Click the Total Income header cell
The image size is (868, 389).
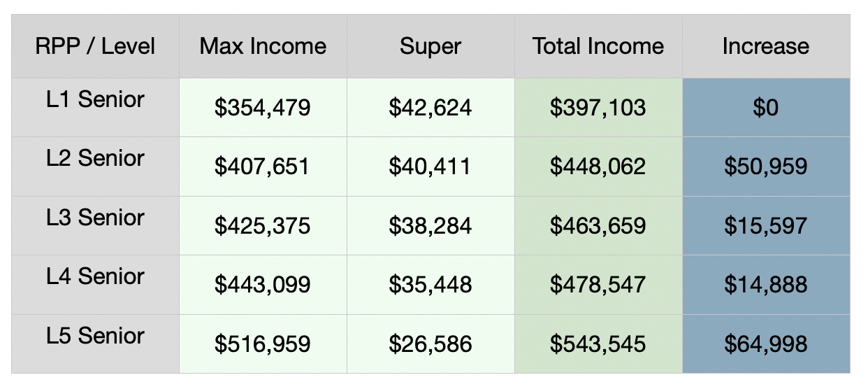[x=598, y=47]
